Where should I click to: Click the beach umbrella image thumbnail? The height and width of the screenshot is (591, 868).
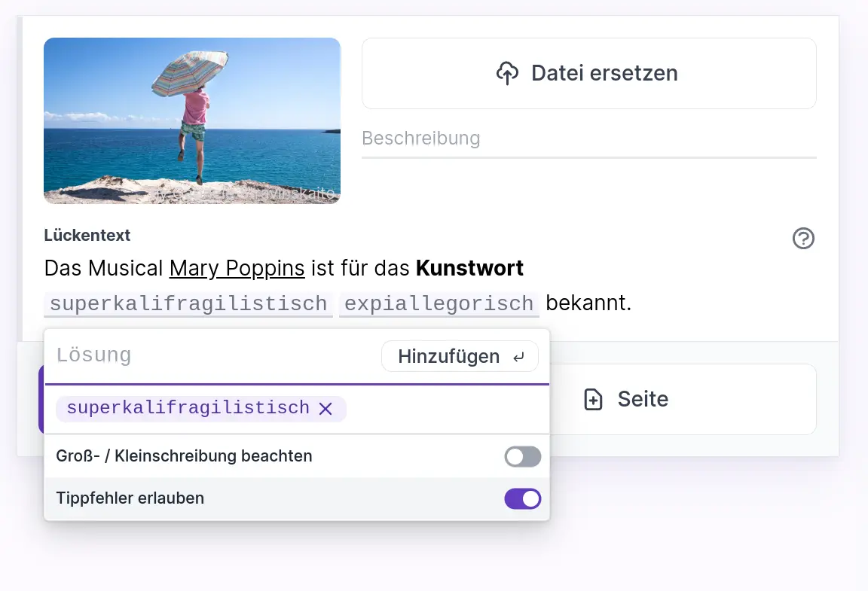point(192,120)
